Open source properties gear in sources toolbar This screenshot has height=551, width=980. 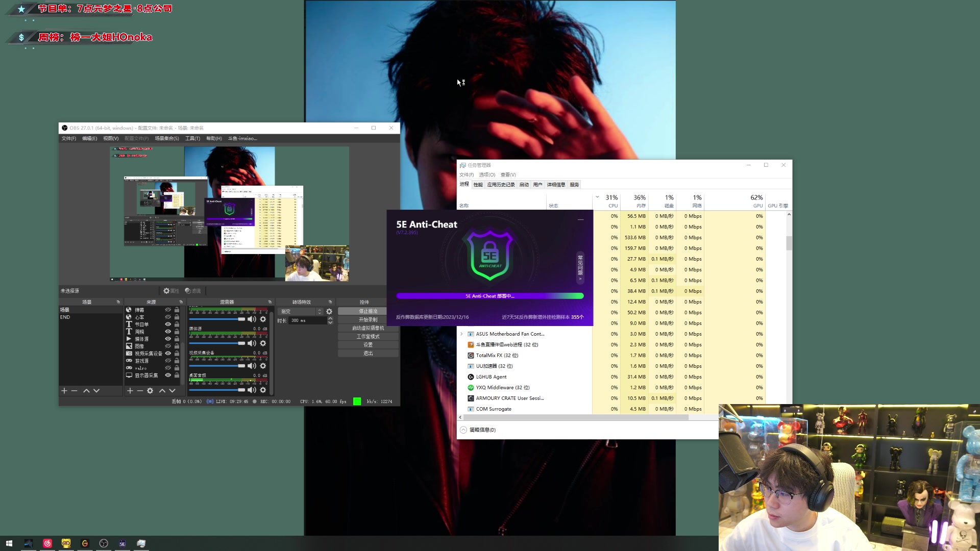(150, 391)
